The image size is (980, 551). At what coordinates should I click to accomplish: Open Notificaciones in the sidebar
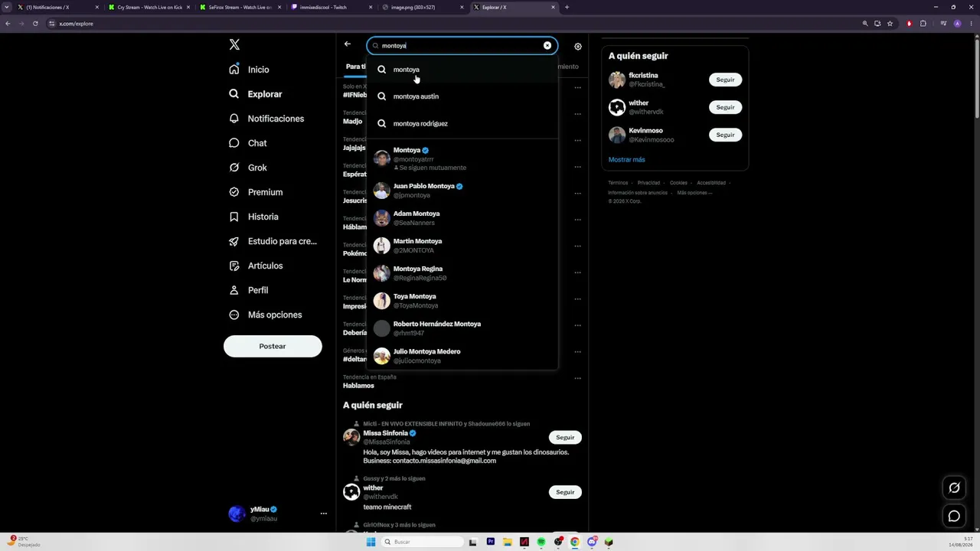point(266,119)
